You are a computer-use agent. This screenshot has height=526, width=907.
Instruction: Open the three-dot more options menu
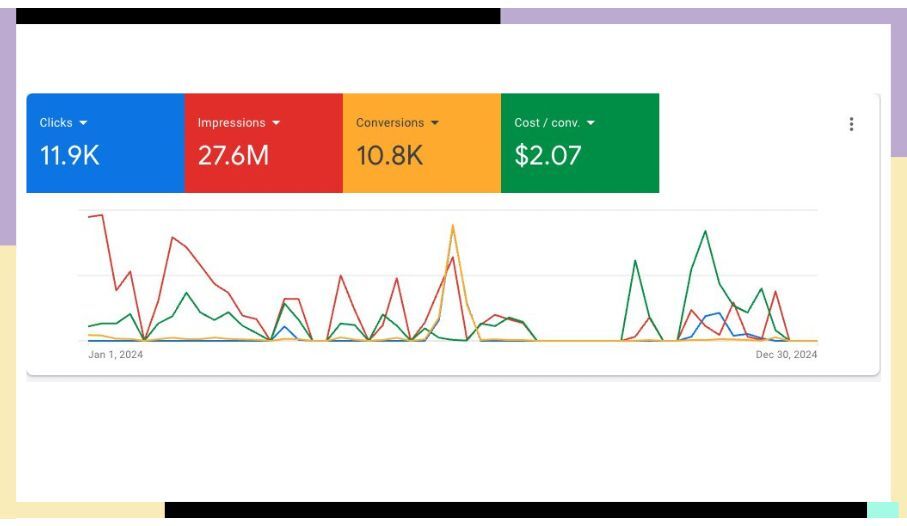tap(851, 124)
